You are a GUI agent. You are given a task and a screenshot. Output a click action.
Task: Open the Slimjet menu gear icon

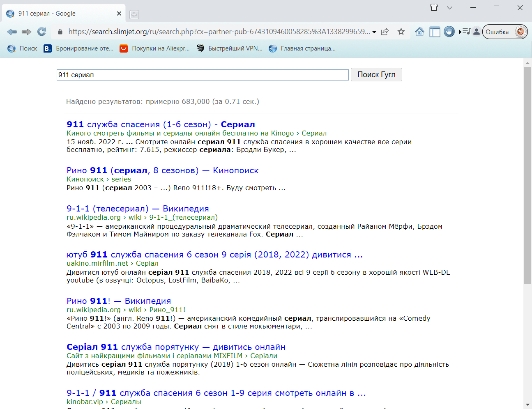click(x=520, y=32)
